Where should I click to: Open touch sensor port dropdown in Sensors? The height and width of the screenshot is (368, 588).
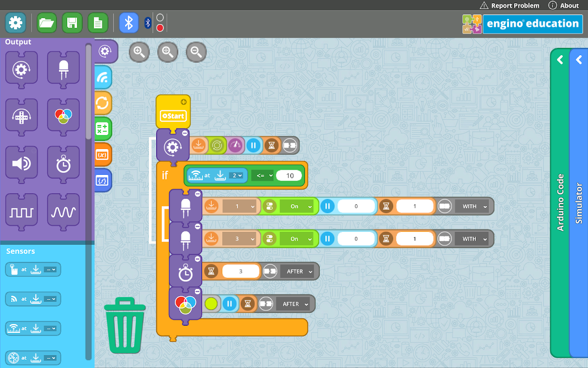click(x=51, y=270)
